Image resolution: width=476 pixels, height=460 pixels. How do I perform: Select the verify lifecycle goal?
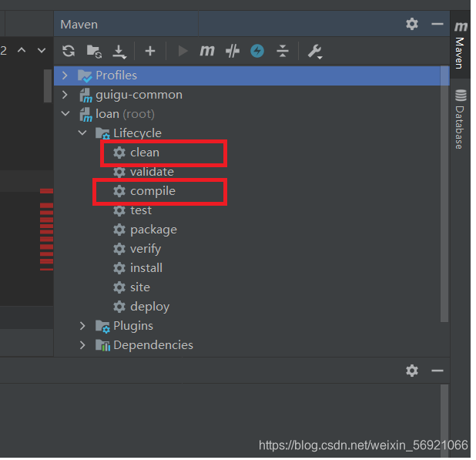[x=146, y=249]
